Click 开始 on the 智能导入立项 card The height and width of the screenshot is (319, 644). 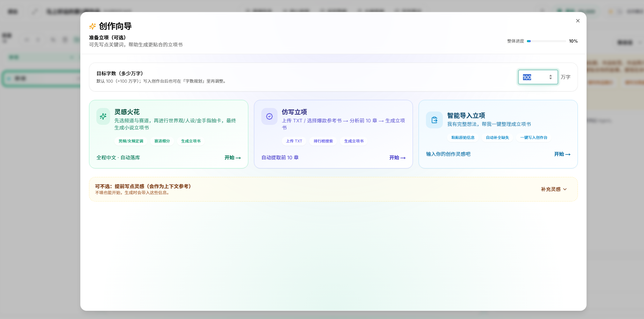(562, 154)
